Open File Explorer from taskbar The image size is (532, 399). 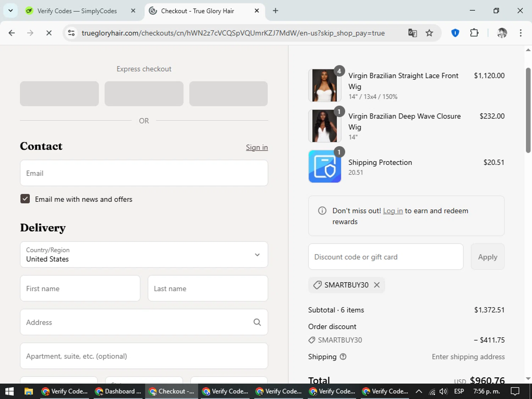click(29, 391)
